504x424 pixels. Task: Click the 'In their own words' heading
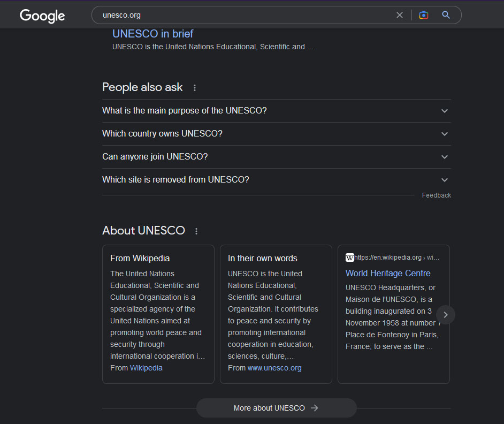[263, 259]
